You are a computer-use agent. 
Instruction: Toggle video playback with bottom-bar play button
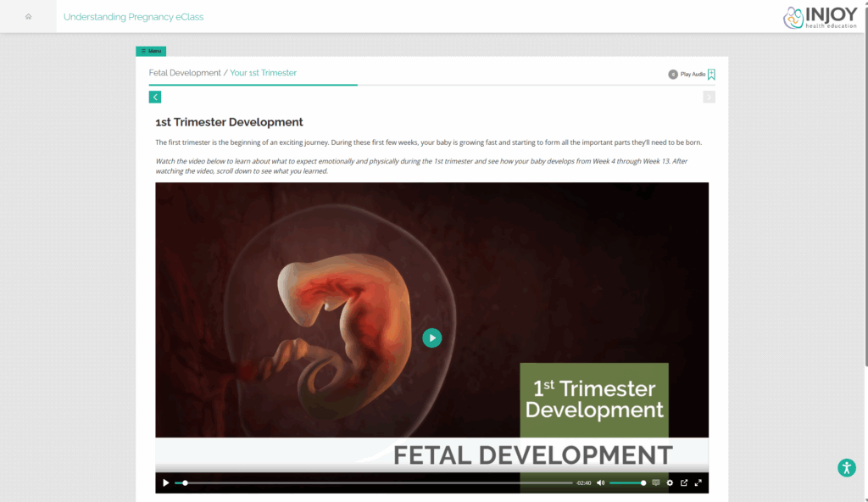(x=165, y=482)
